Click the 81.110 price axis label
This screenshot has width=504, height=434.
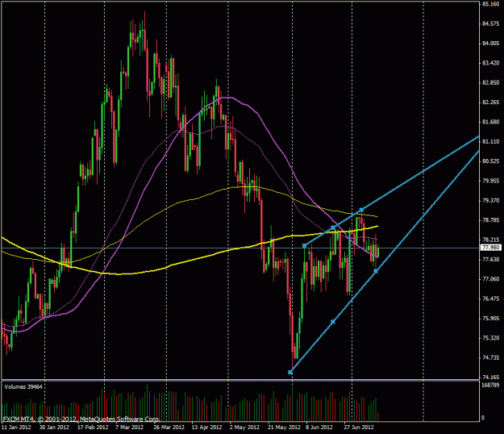491,141
